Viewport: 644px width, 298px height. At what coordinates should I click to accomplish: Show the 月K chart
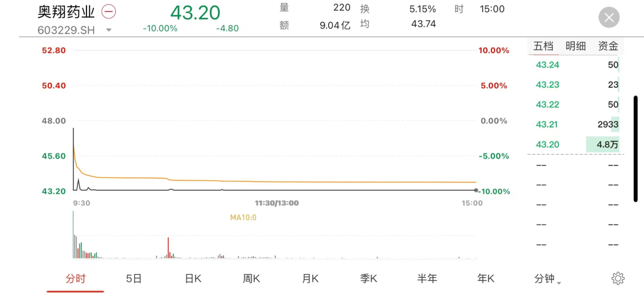[x=310, y=278]
